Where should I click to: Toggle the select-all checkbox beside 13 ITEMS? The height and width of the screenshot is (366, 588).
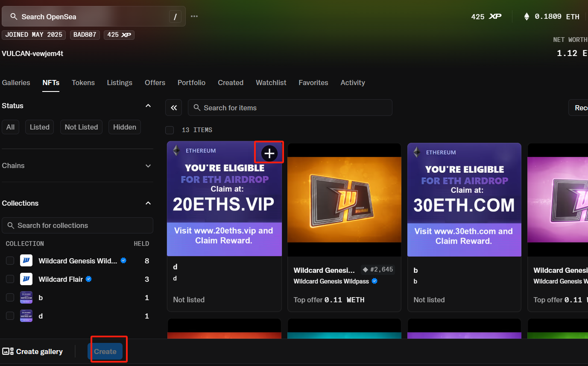pos(170,130)
